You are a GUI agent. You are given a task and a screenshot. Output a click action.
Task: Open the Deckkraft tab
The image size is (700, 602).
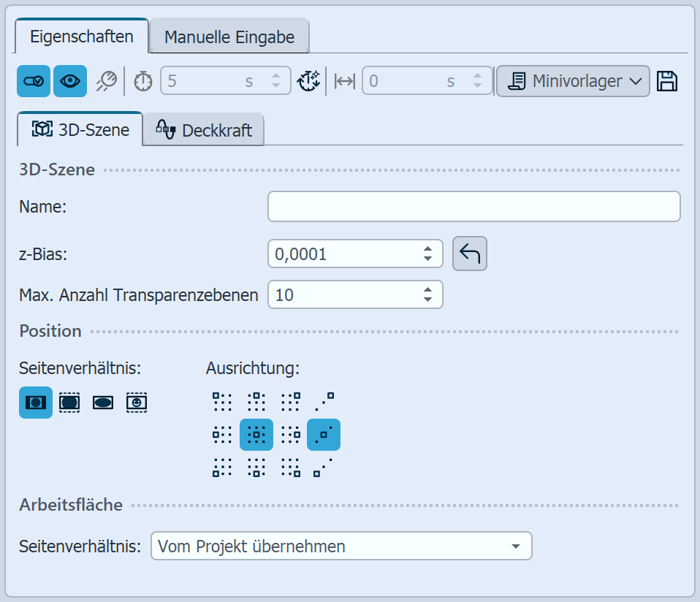click(204, 130)
